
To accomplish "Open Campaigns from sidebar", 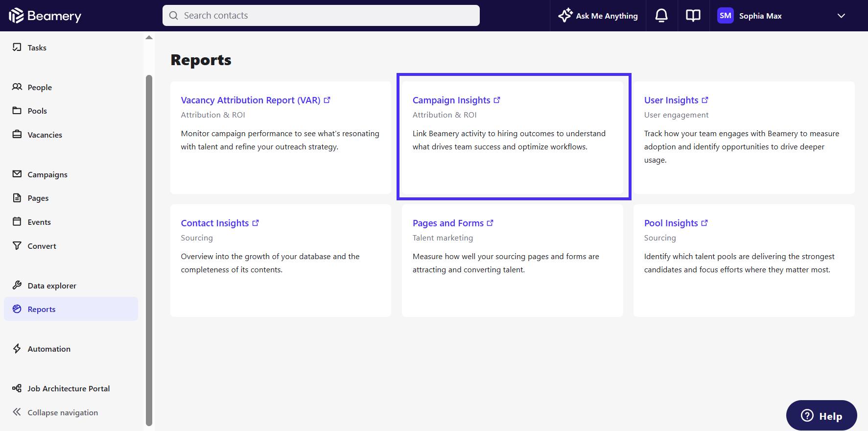I will click(x=70, y=174).
